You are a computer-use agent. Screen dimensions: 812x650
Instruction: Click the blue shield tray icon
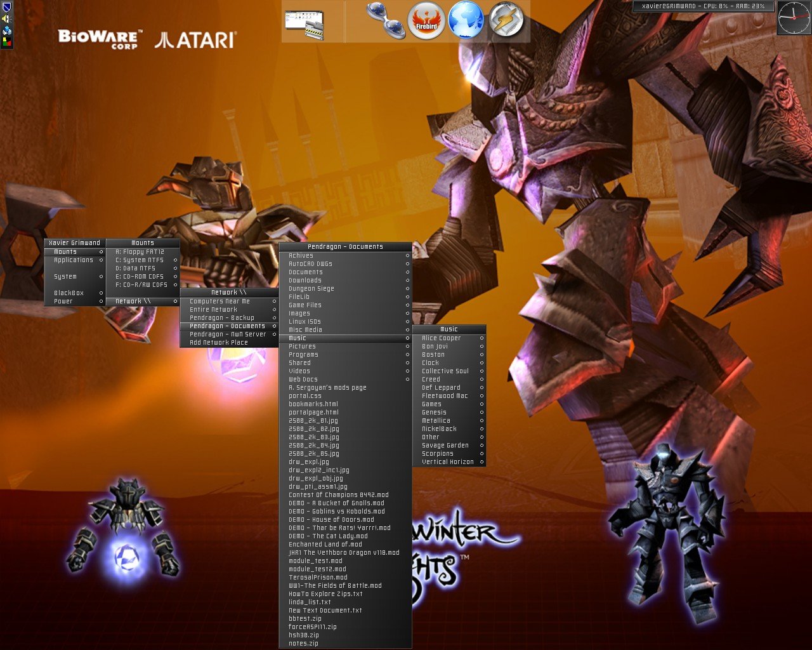[7, 7]
